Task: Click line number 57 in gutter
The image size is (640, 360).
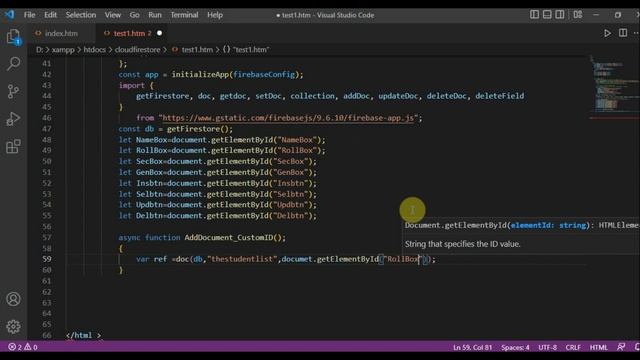Action: tap(47, 238)
